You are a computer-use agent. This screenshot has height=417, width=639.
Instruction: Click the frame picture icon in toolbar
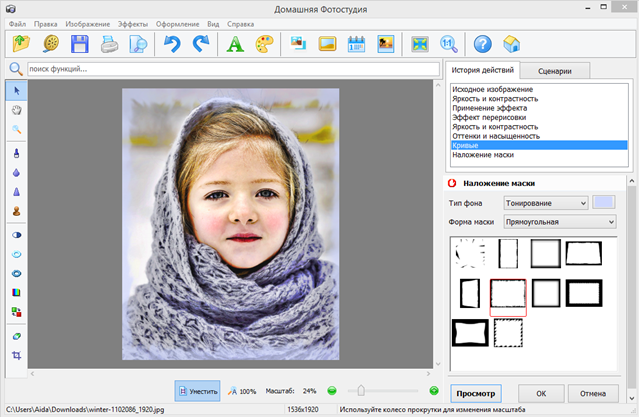click(x=327, y=44)
